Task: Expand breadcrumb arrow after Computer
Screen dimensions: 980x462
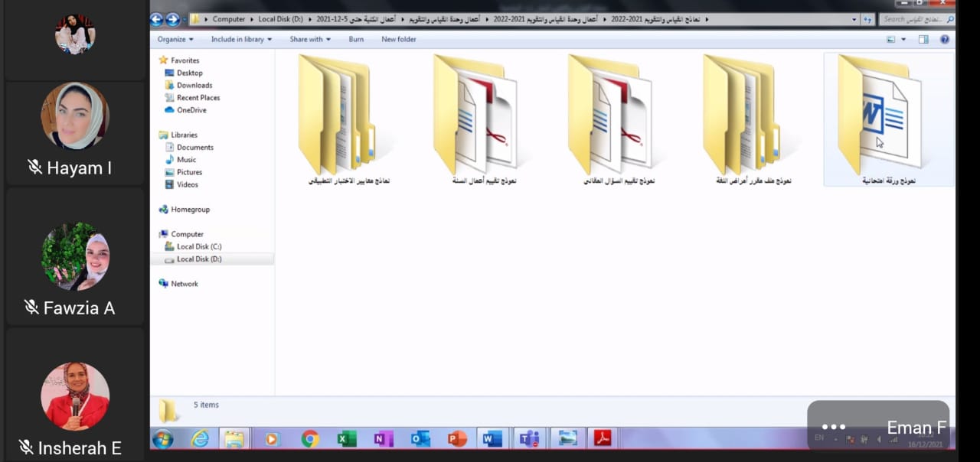Action: pyautogui.click(x=252, y=19)
